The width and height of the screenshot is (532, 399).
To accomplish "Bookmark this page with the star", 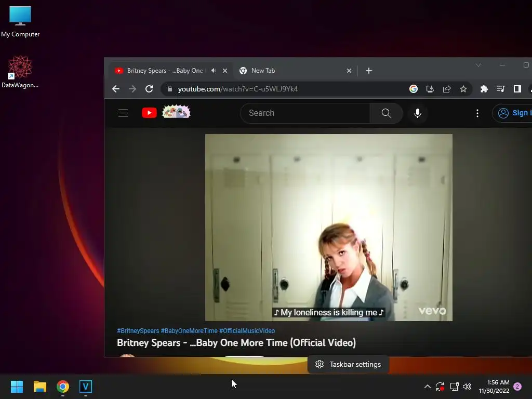I will pyautogui.click(x=463, y=89).
